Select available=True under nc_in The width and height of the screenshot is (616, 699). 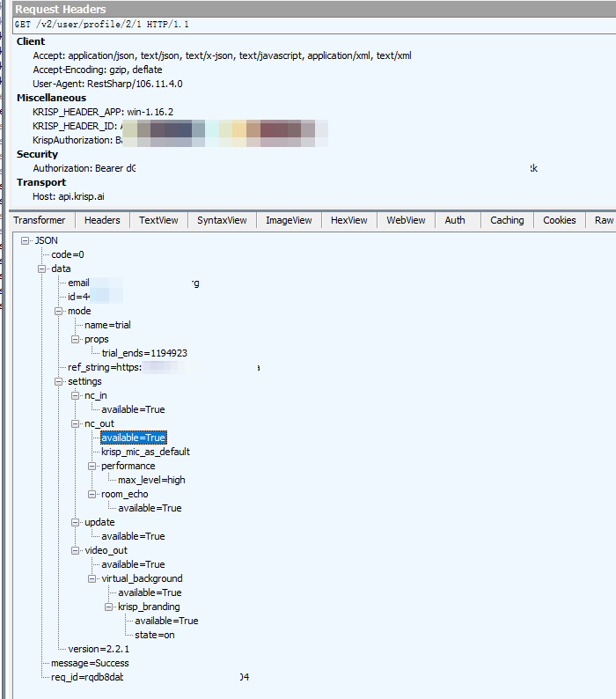tap(133, 409)
